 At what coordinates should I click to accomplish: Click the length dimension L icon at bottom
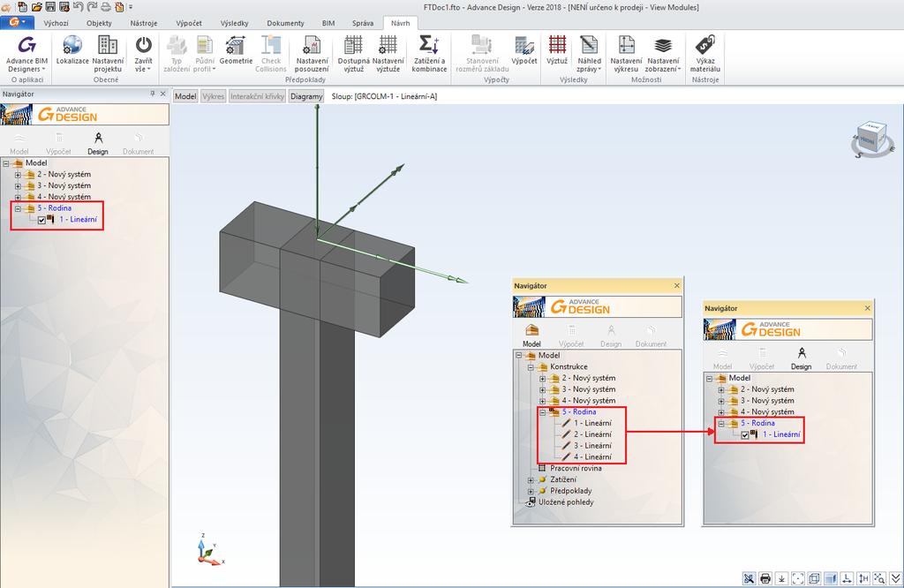(x=847, y=578)
